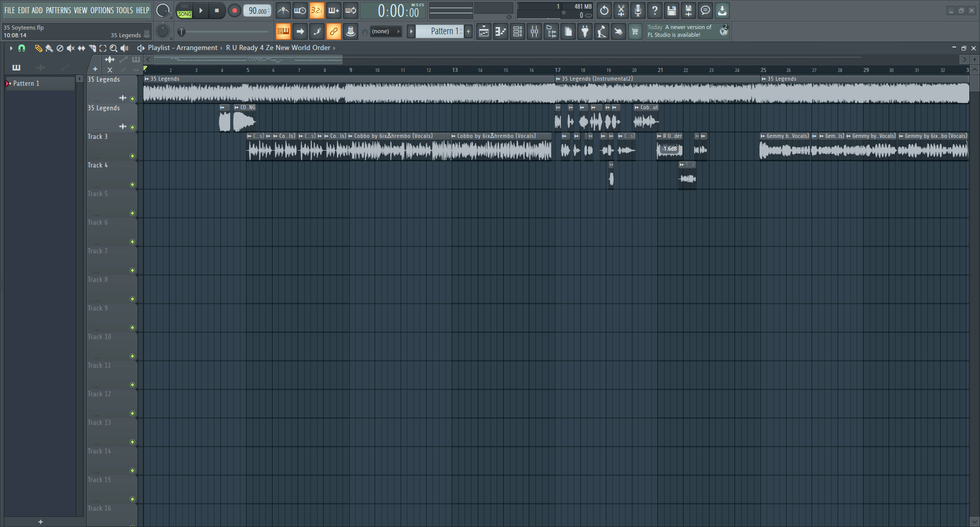980x527 pixels.
Task: Toggle the metronome icon
Action: coord(283,10)
